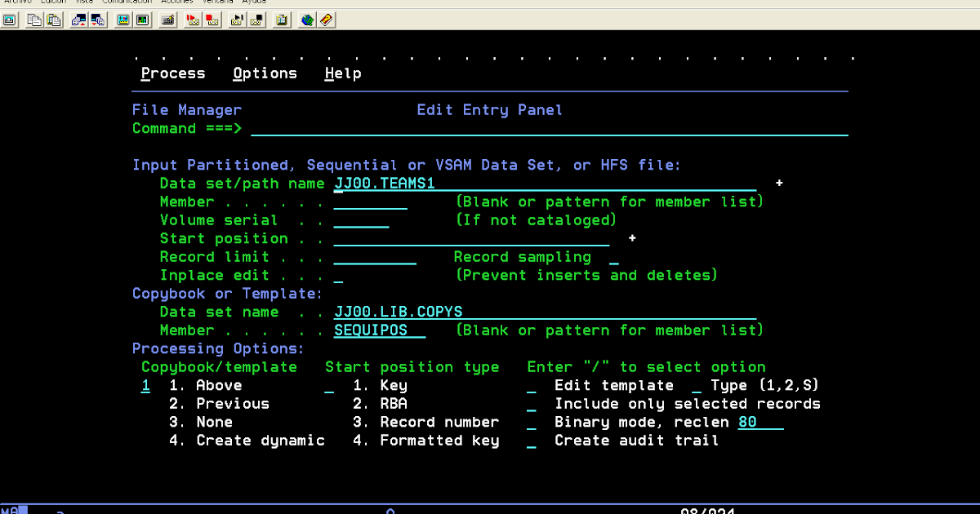980x514 pixels.
Task: Click the + expander after Data set/path name
Action: click(779, 184)
